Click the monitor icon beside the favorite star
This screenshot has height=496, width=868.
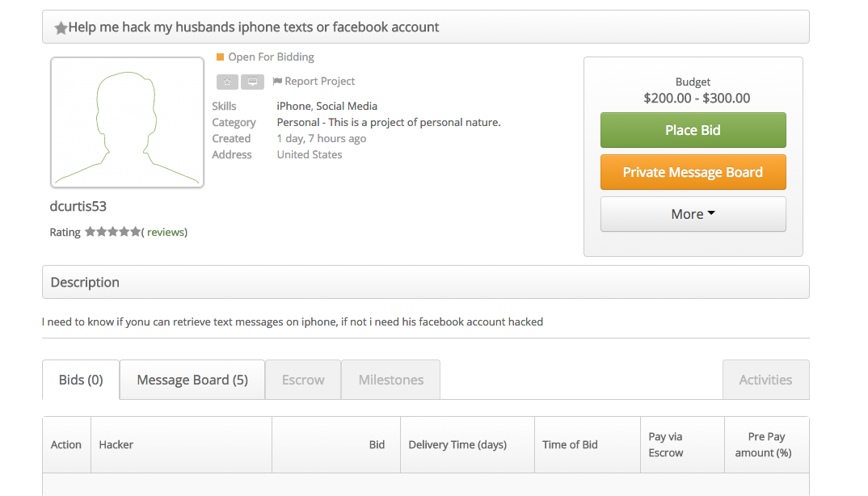point(252,82)
